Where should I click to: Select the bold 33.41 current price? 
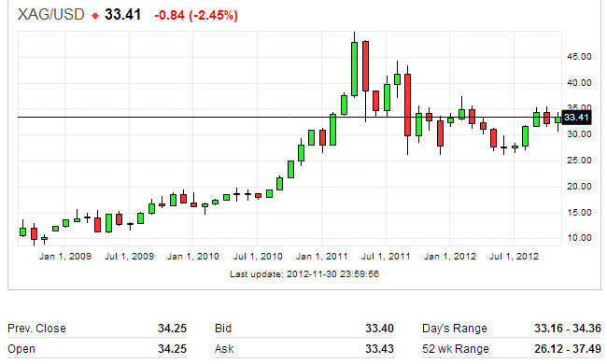click(x=122, y=15)
